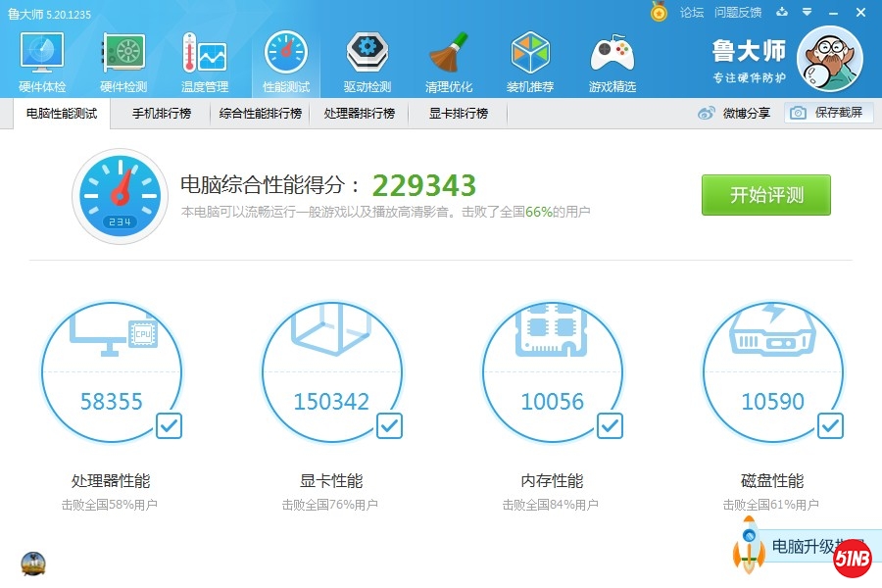Click the green 开始评测 button

pyautogui.click(x=765, y=195)
